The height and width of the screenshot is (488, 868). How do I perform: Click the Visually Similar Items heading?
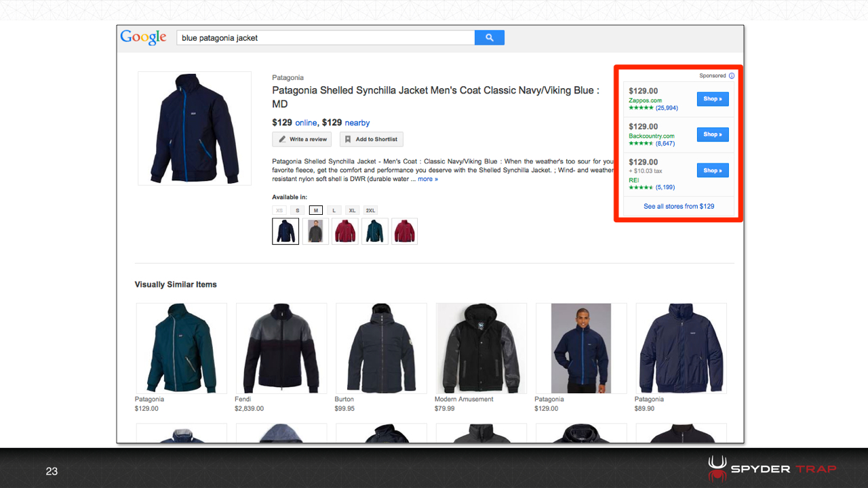(176, 285)
